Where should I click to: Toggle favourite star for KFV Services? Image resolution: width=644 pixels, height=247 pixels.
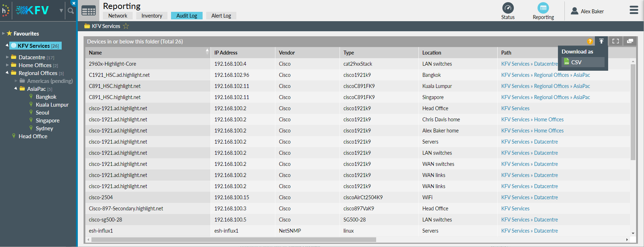[x=126, y=26]
